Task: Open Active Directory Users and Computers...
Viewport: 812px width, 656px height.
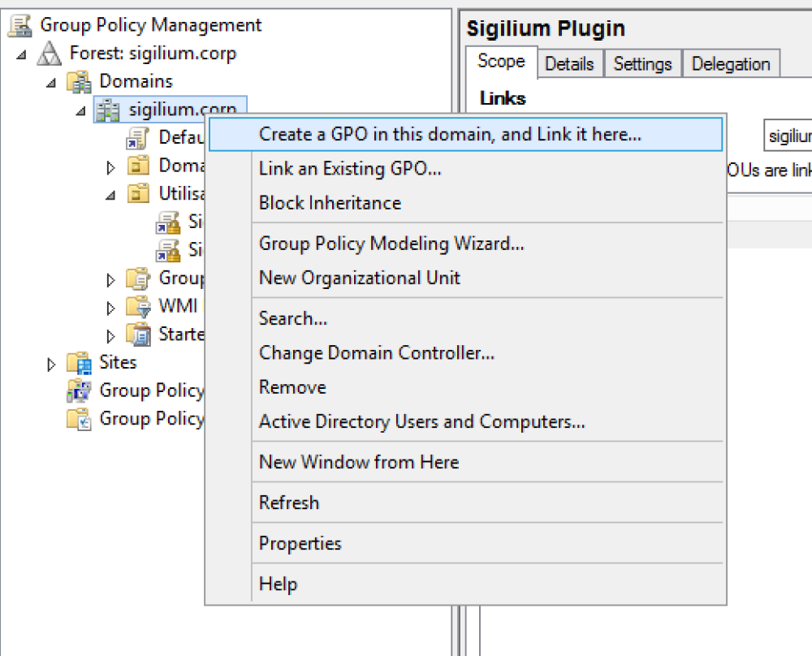Action: pos(465,422)
